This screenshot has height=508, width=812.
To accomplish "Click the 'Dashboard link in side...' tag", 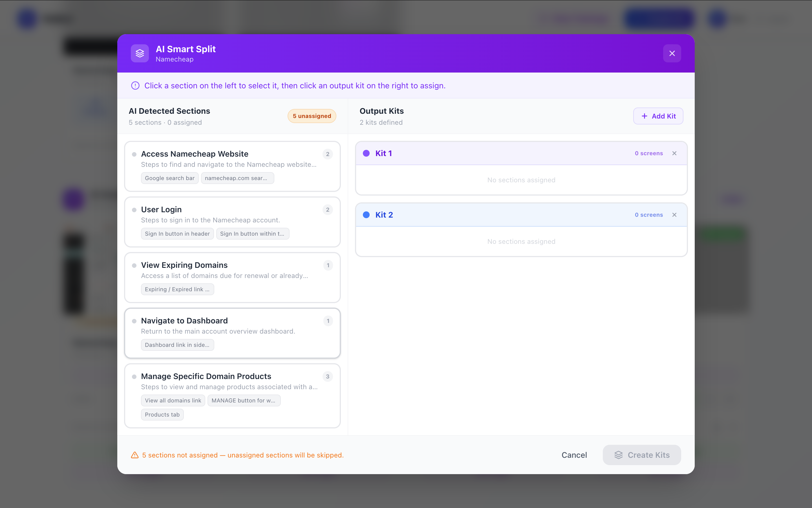I will [x=177, y=345].
